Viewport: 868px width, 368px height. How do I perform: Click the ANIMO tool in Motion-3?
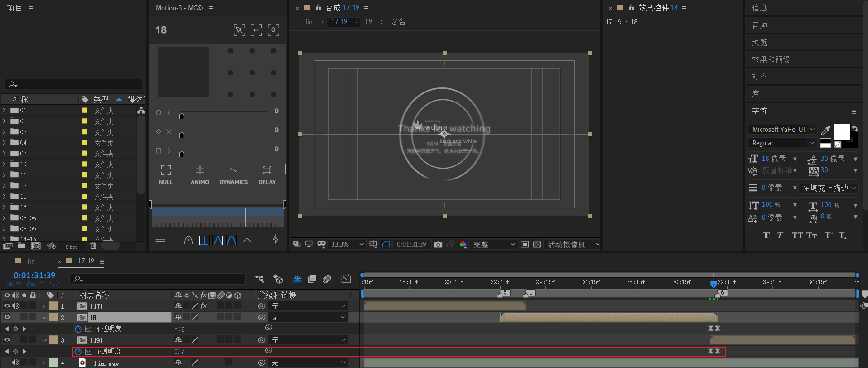click(200, 175)
